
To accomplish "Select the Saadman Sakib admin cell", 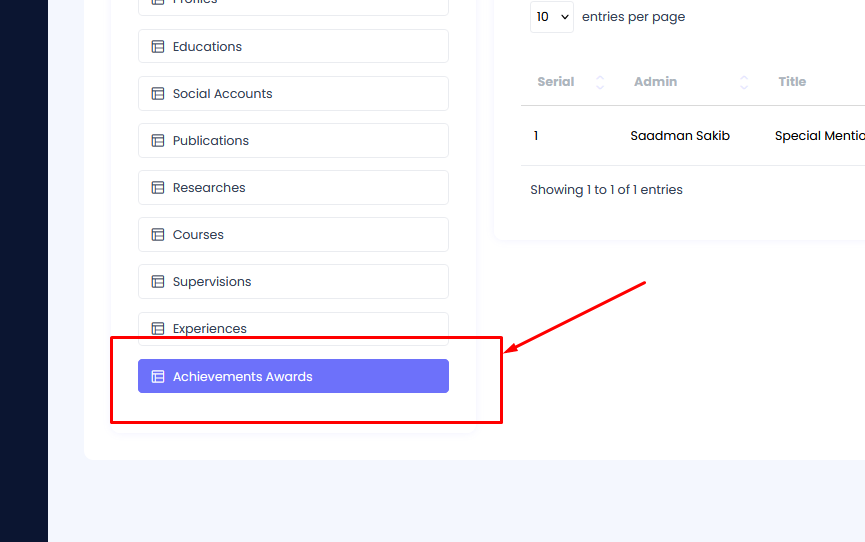I will (680, 136).
